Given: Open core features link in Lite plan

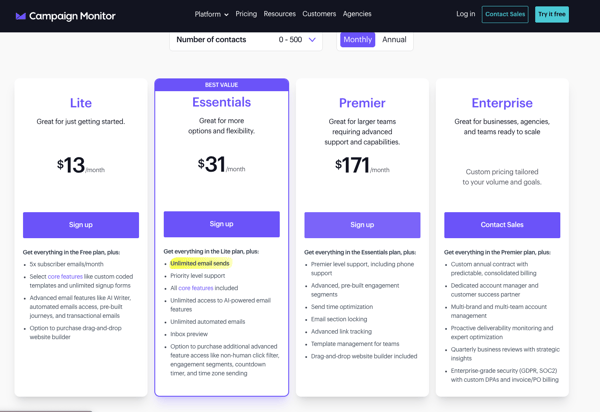Looking at the screenshot, I should pos(65,276).
